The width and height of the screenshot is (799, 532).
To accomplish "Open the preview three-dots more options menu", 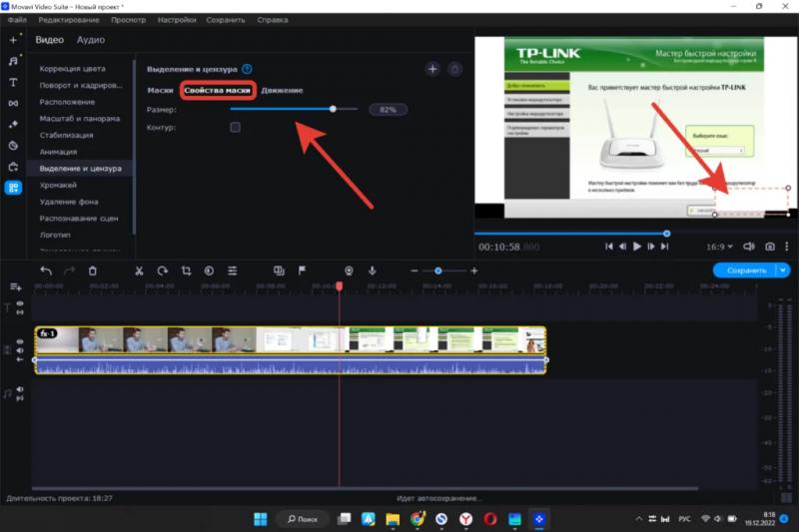I will coord(790,246).
